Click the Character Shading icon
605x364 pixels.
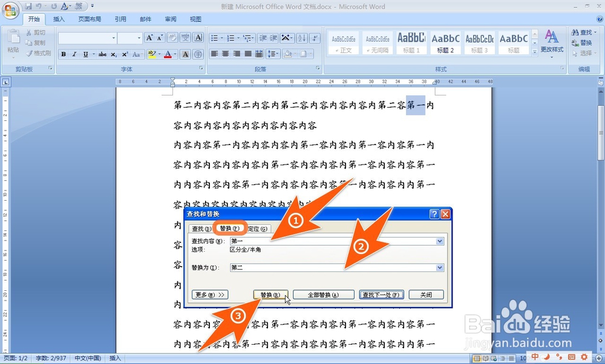[186, 54]
